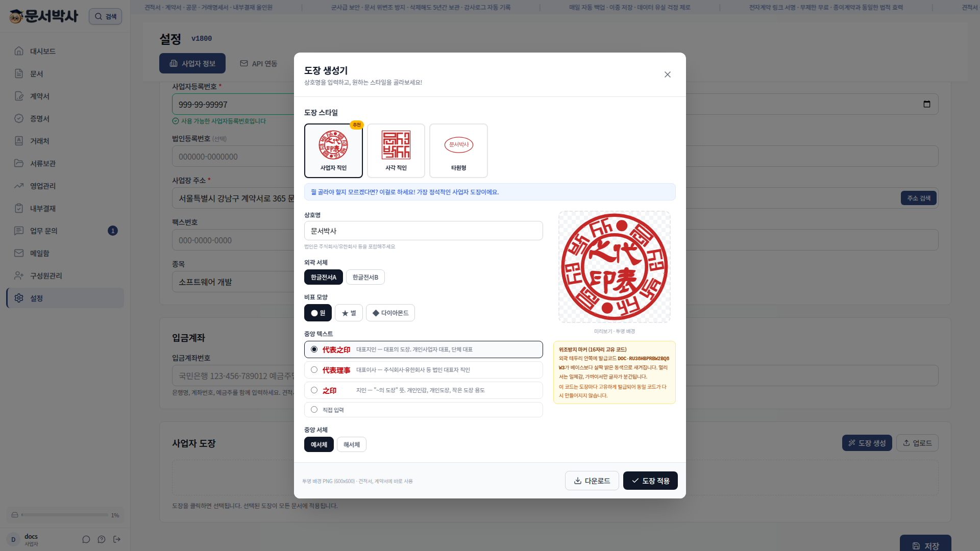
Task: Click the 주소 검색 button
Action: 919,198
